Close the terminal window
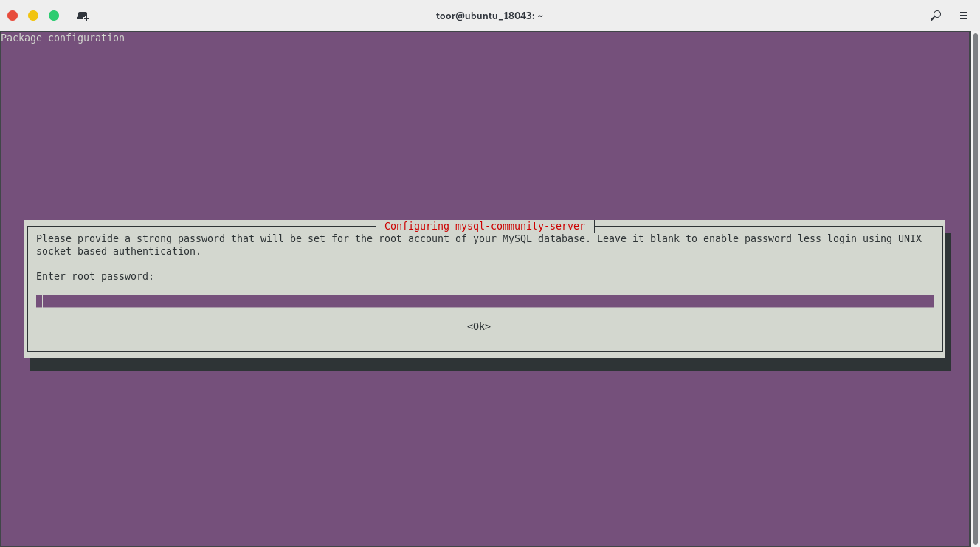The image size is (980, 547). point(13,16)
